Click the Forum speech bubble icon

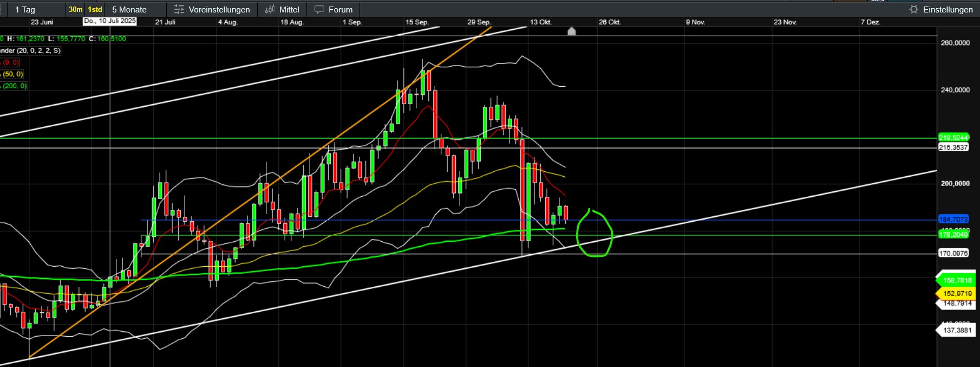(x=319, y=10)
